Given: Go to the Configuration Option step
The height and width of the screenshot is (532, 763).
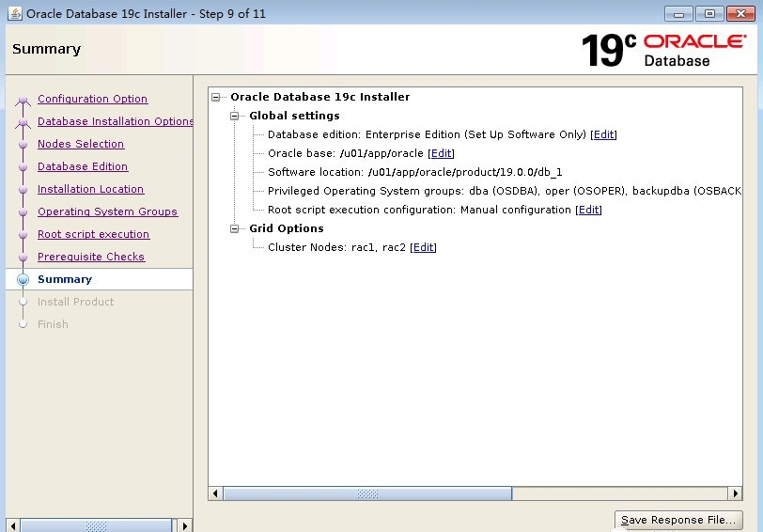Looking at the screenshot, I should 92,99.
